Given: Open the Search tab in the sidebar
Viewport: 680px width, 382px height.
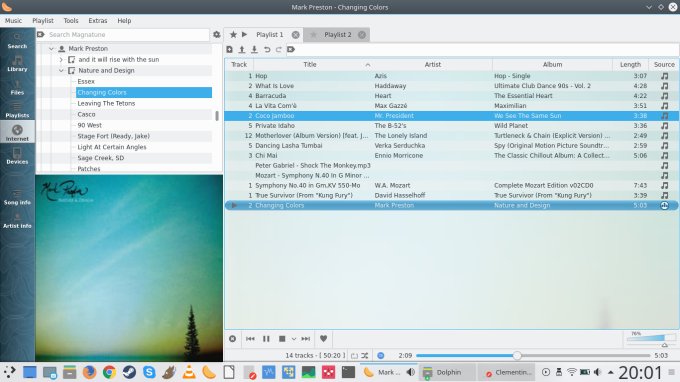Looking at the screenshot, I should pos(17,40).
